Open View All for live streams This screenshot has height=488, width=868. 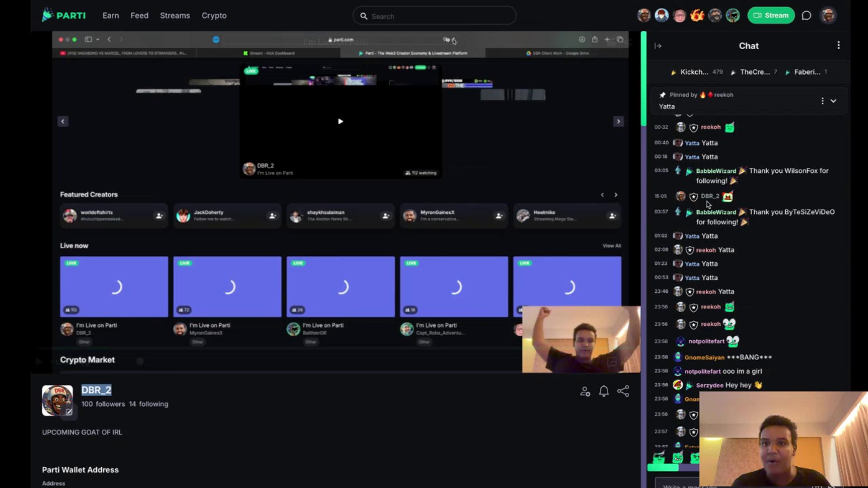pyautogui.click(x=612, y=245)
